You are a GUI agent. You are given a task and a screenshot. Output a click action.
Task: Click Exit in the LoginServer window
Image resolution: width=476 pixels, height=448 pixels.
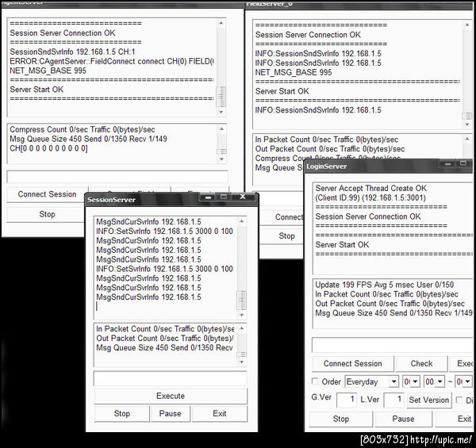tap(455, 419)
